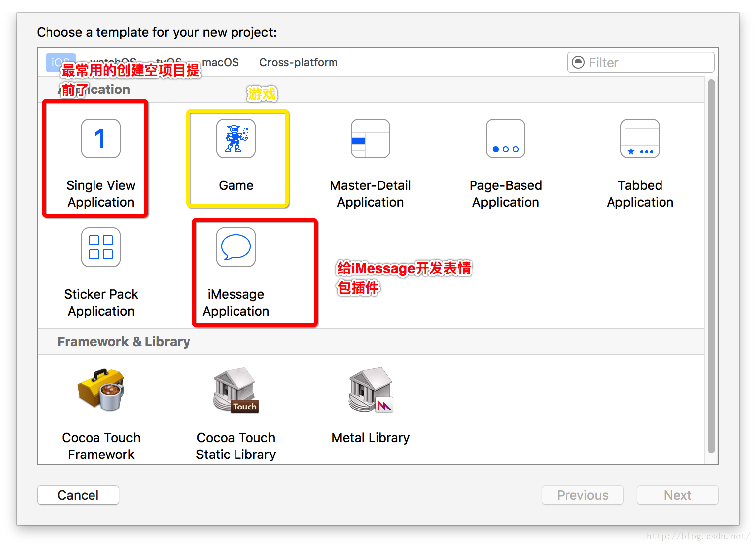
Task: Click the 'Sticker Pack Application' label
Action: (101, 303)
